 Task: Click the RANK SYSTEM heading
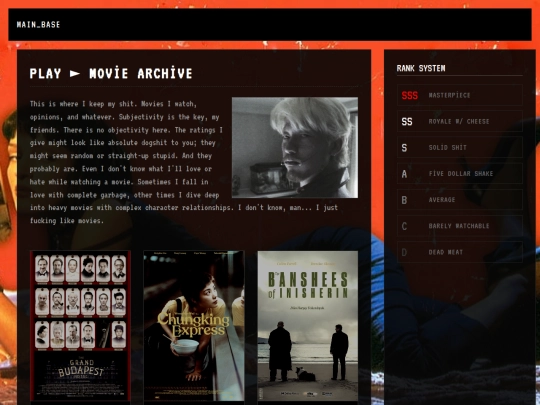[x=421, y=68]
